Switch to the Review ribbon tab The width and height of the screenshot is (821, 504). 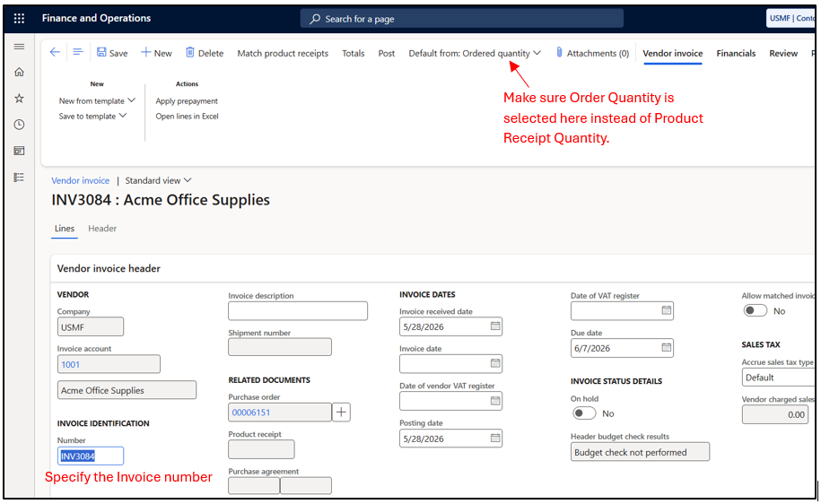(783, 54)
